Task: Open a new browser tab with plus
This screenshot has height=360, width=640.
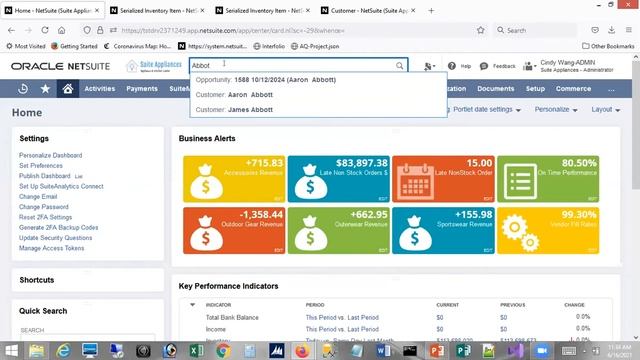Action: pos(431,11)
